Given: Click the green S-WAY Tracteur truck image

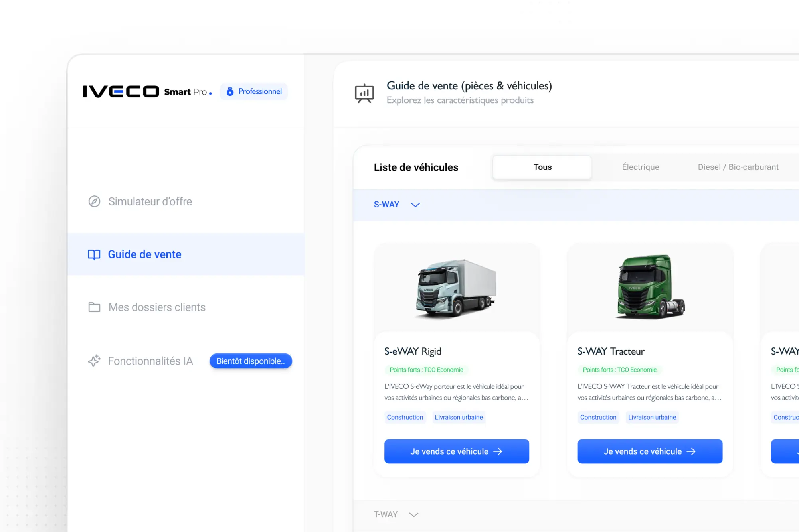Looking at the screenshot, I should click(650, 287).
